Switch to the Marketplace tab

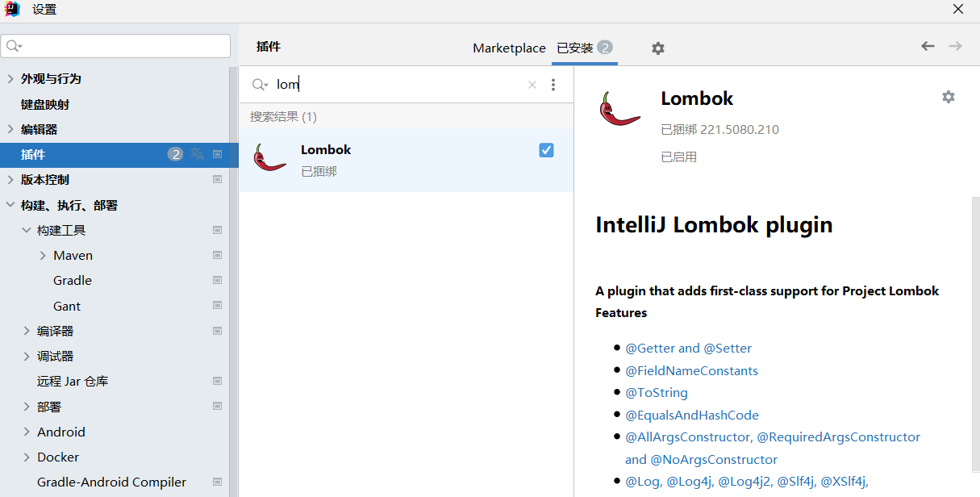coord(509,48)
